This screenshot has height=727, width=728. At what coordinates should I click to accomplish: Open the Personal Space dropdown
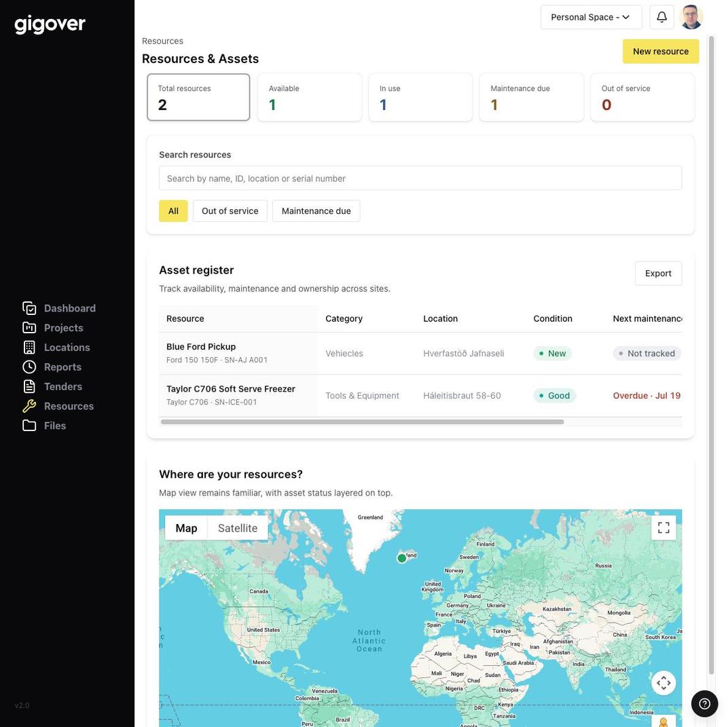591,17
